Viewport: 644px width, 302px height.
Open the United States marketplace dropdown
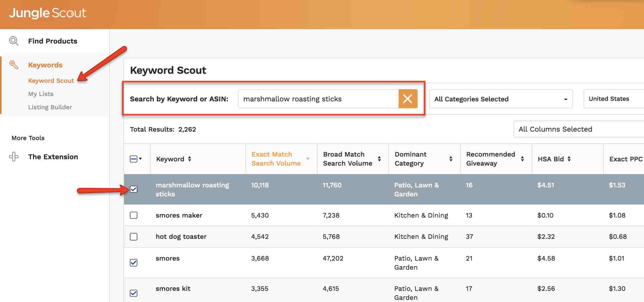point(614,99)
